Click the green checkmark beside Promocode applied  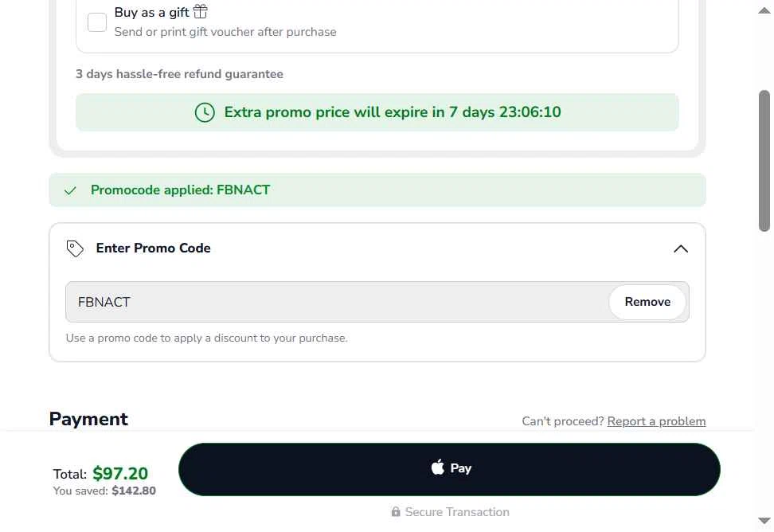click(70, 190)
